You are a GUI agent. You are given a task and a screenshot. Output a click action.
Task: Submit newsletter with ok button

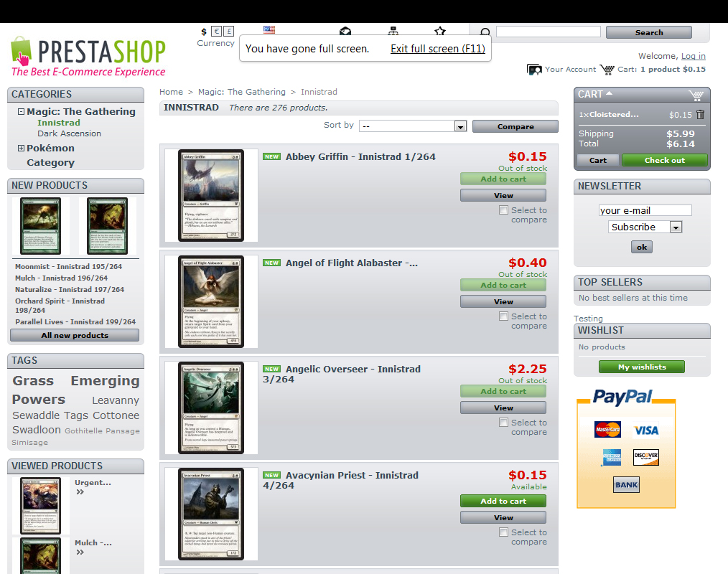pos(642,247)
